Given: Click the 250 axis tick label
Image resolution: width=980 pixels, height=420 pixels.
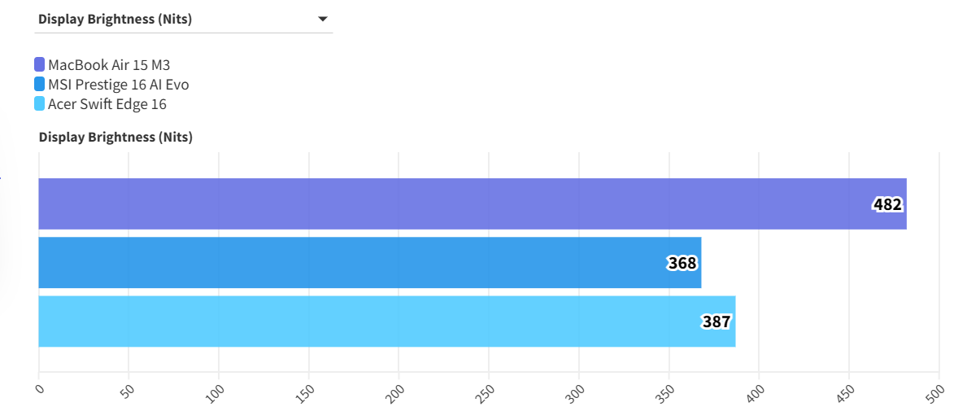Looking at the screenshot, I should pos(487,391).
